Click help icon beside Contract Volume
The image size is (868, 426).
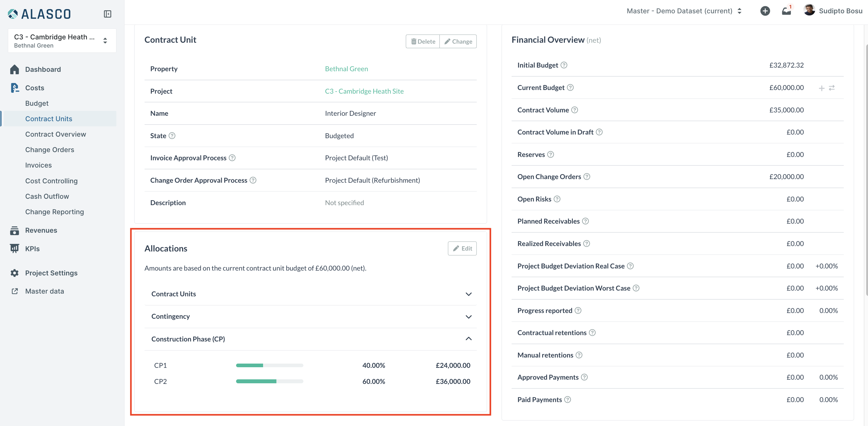(575, 110)
